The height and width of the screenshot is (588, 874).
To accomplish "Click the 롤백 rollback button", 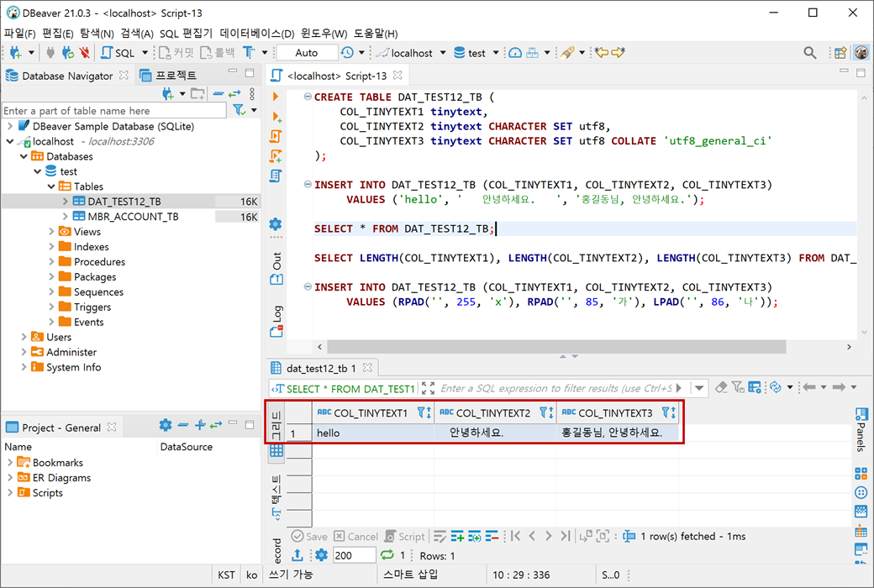I will click(218, 53).
